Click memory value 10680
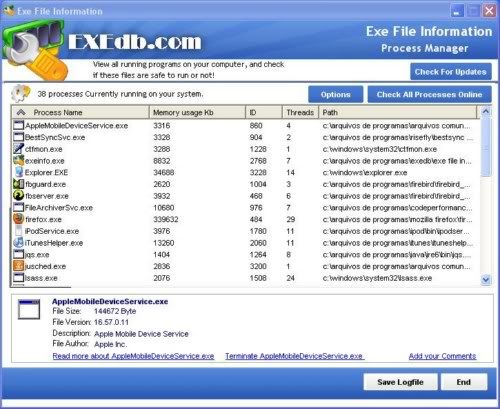 pyautogui.click(x=164, y=208)
